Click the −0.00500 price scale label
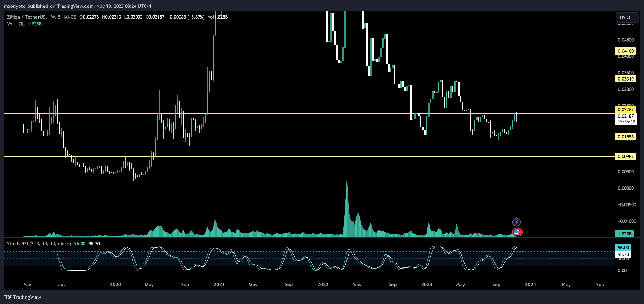The width and height of the screenshot is (644, 304). point(627,205)
